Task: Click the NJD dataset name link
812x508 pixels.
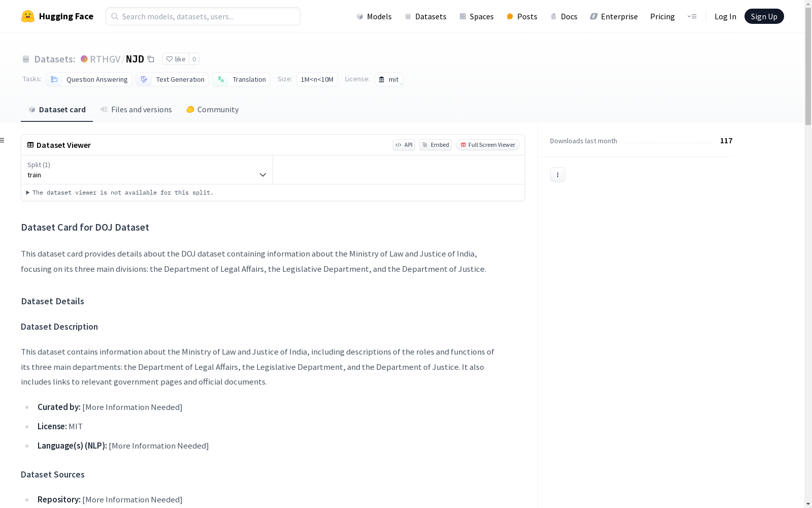Action: point(135,59)
